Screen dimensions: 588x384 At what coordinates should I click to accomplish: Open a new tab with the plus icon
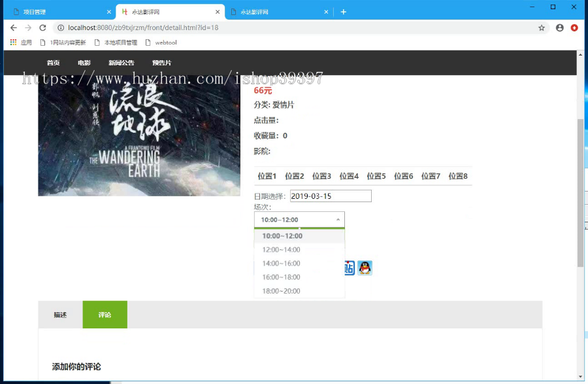pyautogui.click(x=344, y=12)
